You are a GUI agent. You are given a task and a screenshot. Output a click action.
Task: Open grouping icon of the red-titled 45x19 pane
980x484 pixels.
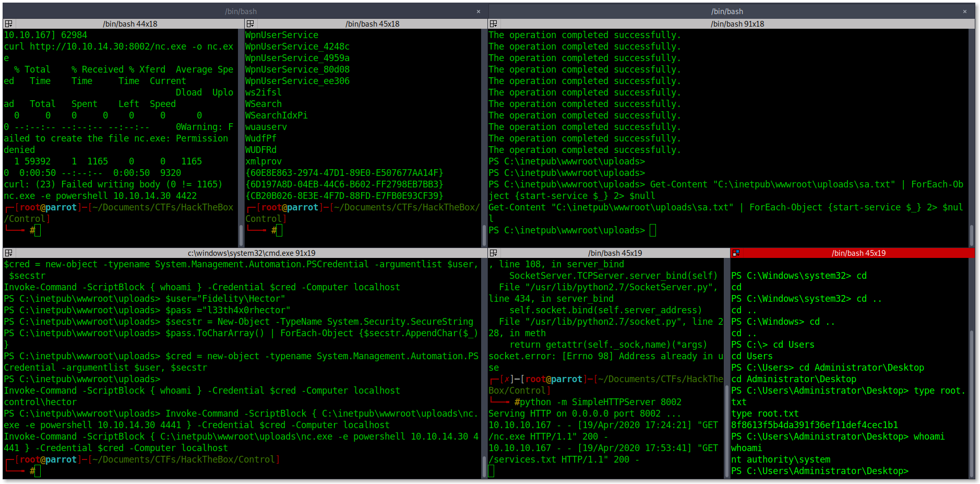[736, 253]
